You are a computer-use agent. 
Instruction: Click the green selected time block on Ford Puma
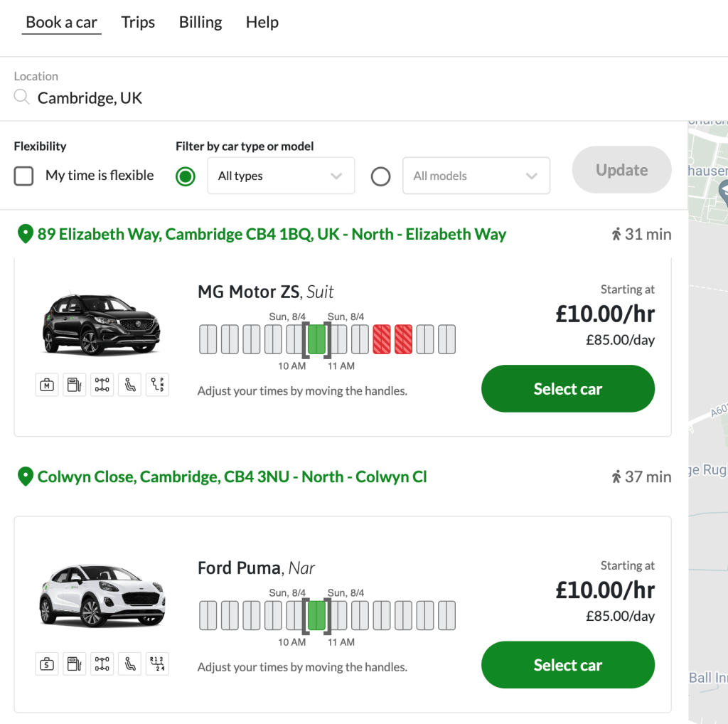[316, 615]
